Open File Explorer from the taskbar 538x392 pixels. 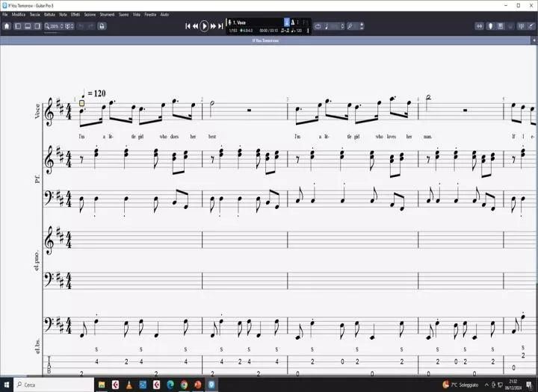point(102,385)
